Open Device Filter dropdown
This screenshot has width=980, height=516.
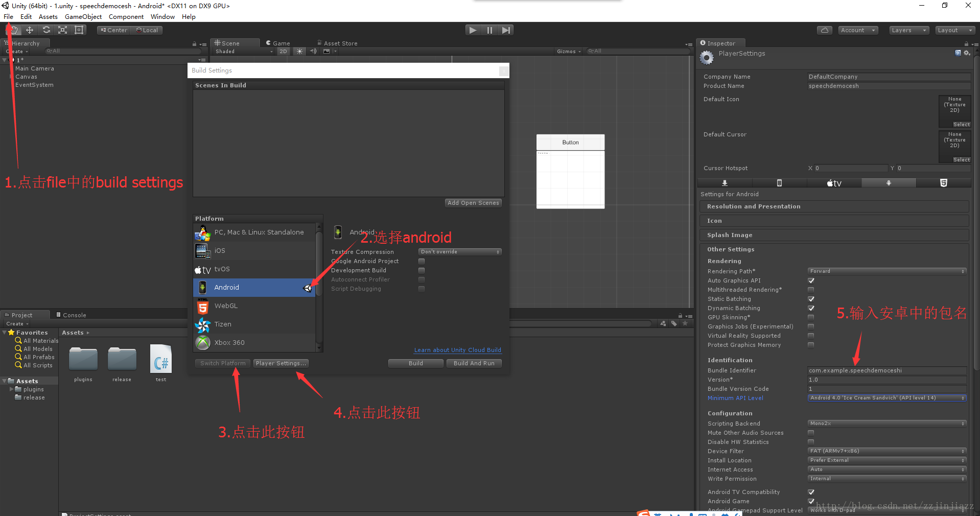pos(887,451)
